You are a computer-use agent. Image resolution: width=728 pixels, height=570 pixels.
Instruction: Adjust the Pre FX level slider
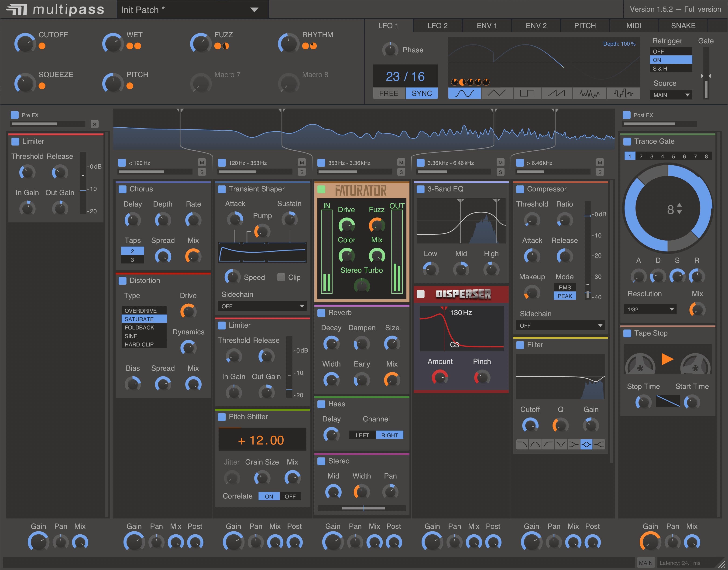[x=47, y=124]
